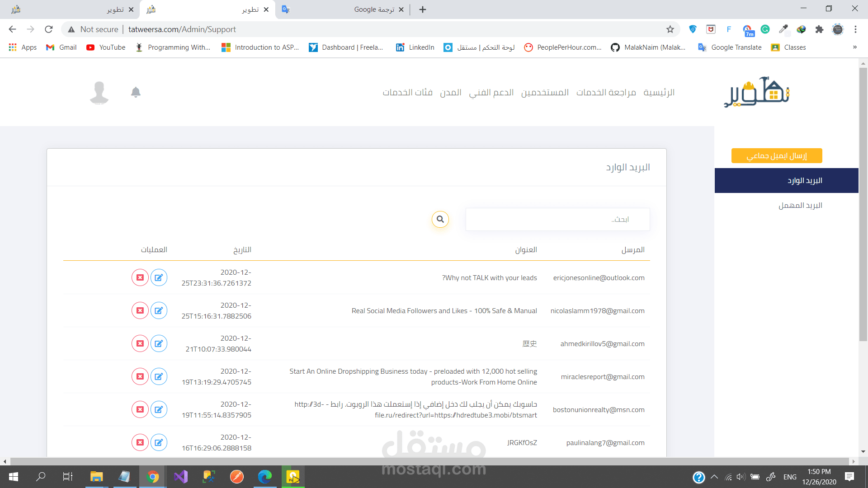Click the search magnifier button
Screen dimensions: 868x488
tap(440, 220)
